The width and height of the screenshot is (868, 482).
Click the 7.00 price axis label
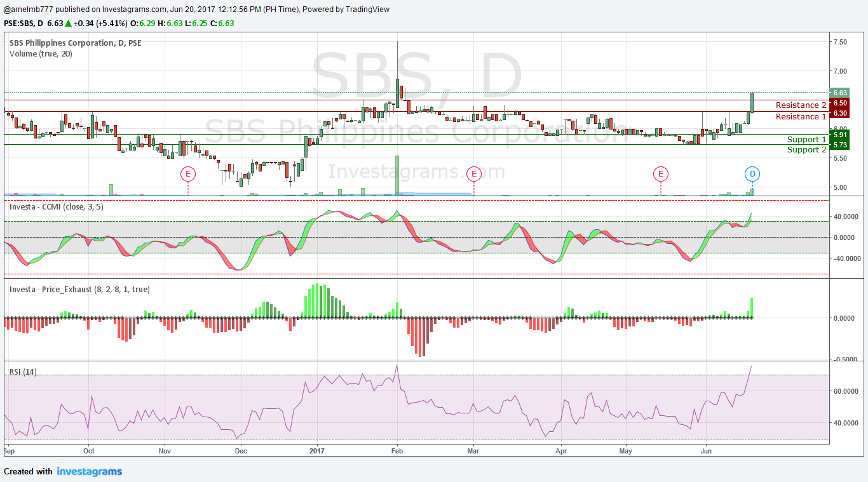[840, 71]
